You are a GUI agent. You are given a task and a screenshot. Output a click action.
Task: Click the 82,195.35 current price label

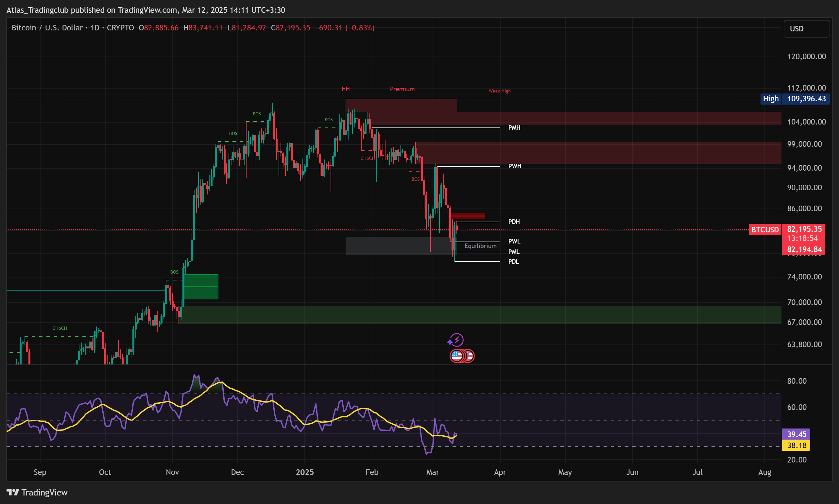click(x=804, y=229)
